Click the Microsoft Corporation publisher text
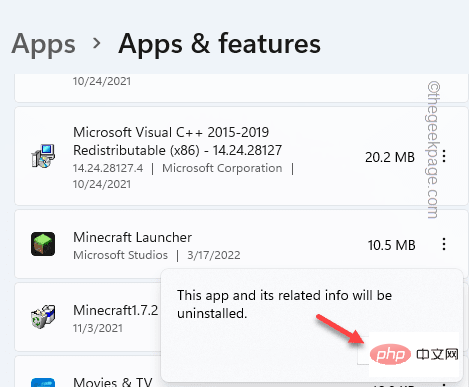Image resolution: width=469 pixels, height=387 pixels. [222, 168]
